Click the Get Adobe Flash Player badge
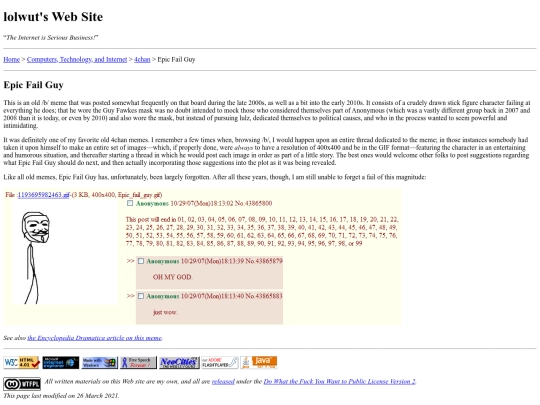The image size is (540, 405). click(x=220, y=362)
